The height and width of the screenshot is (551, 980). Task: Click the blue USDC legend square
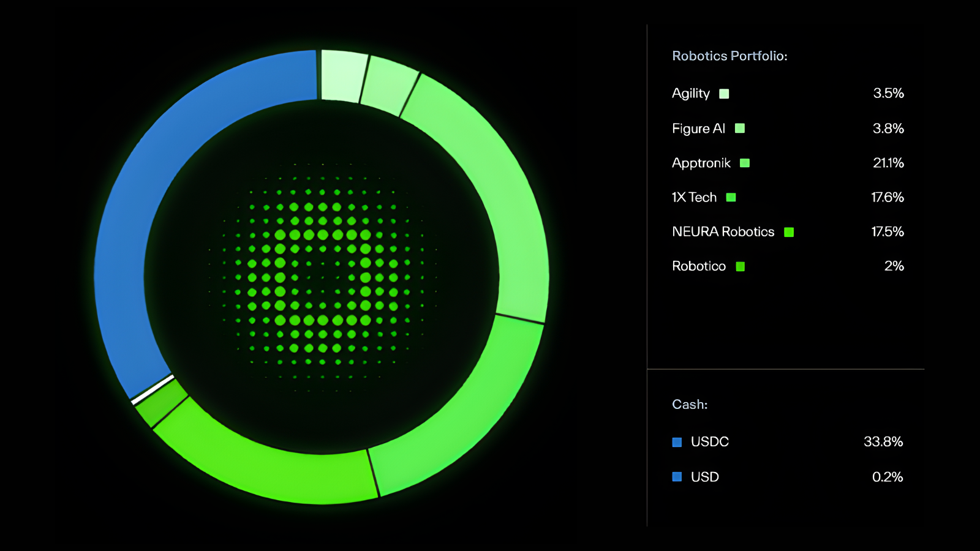[677, 442]
